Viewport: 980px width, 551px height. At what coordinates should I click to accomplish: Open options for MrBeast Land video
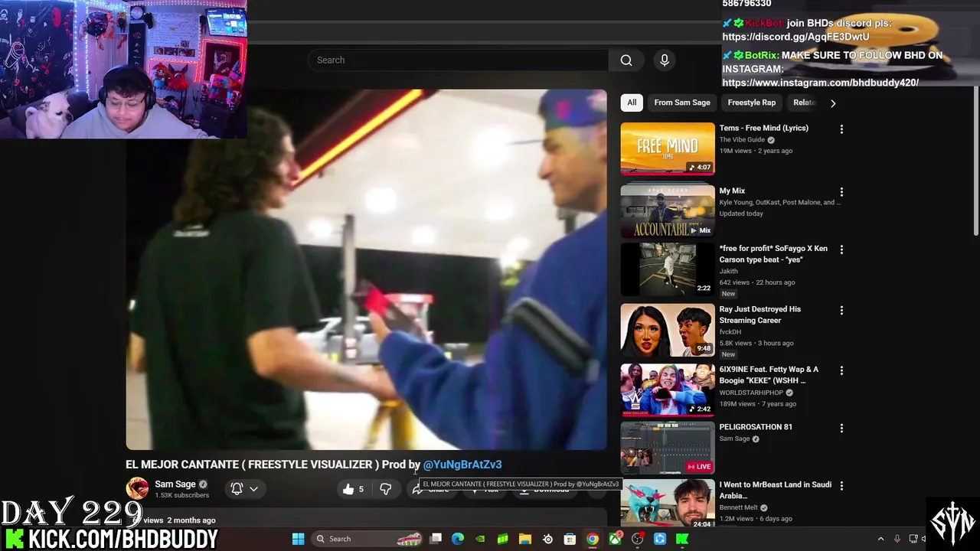841,486
